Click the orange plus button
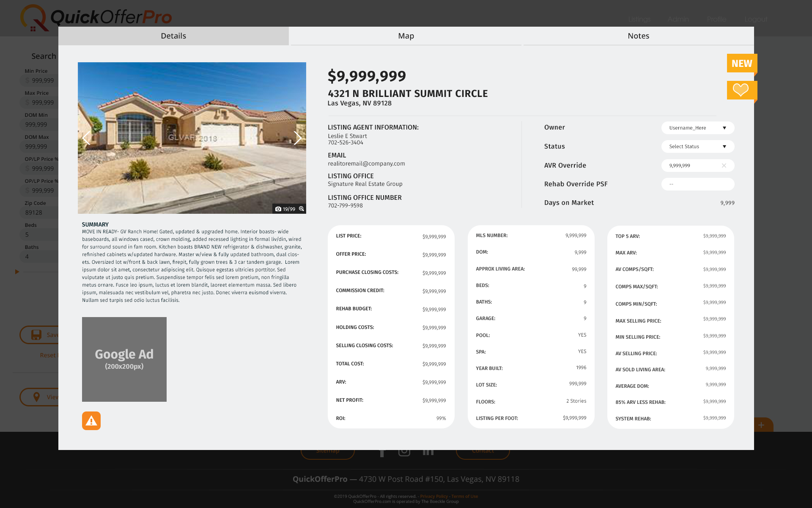The height and width of the screenshot is (508, 812). click(x=761, y=425)
